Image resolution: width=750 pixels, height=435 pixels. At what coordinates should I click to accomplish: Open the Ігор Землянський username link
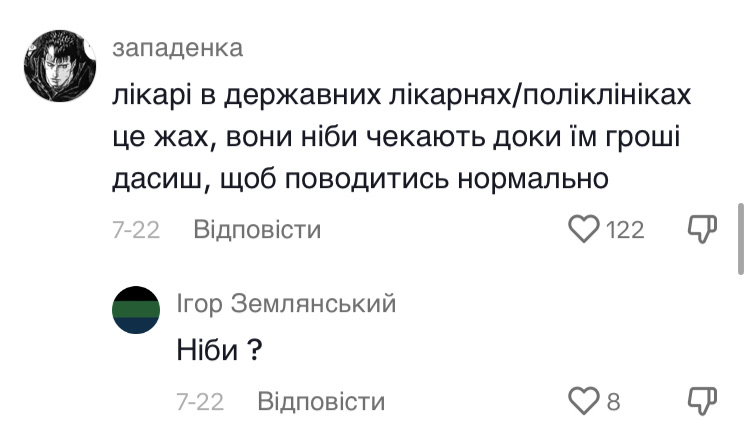click(x=286, y=303)
